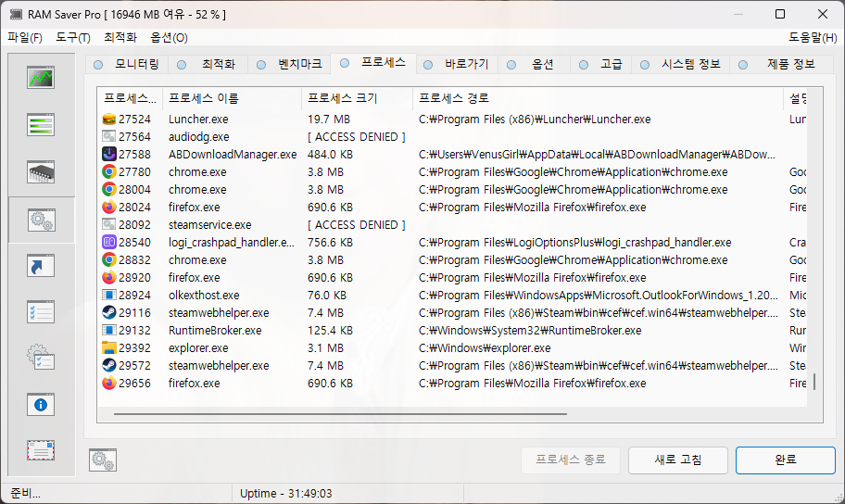Screen dimensions: 845x504
Task: Click the vertical scrollbar thumb of process list
Action: point(814,381)
